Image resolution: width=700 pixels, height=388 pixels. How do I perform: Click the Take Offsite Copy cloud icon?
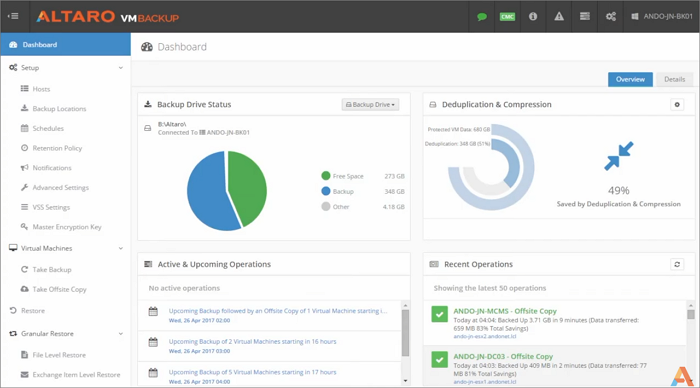point(25,289)
